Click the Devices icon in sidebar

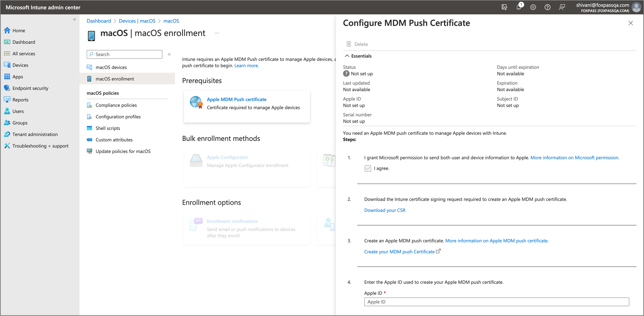click(x=7, y=65)
